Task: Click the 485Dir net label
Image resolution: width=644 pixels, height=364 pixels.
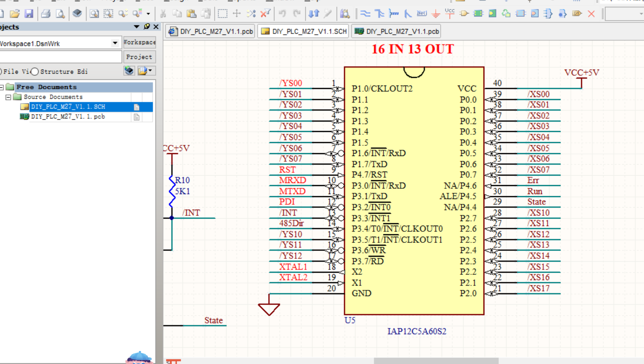Action: tap(291, 223)
